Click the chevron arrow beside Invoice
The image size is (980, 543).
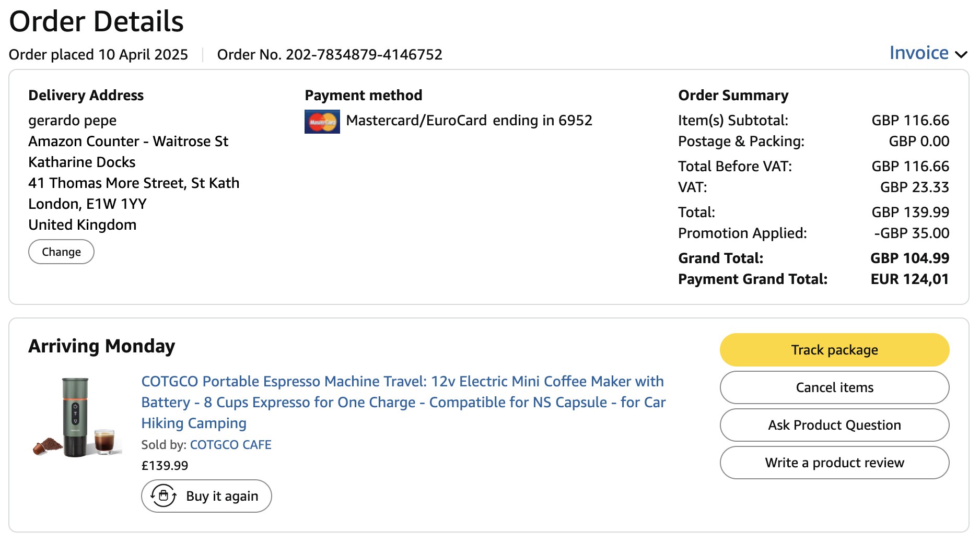pos(961,54)
